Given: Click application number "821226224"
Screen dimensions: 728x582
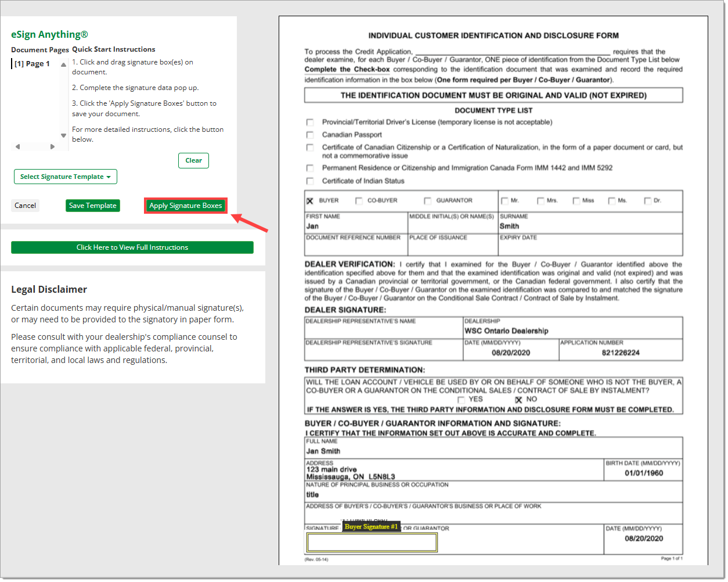Looking at the screenshot, I should [x=621, y=353].
